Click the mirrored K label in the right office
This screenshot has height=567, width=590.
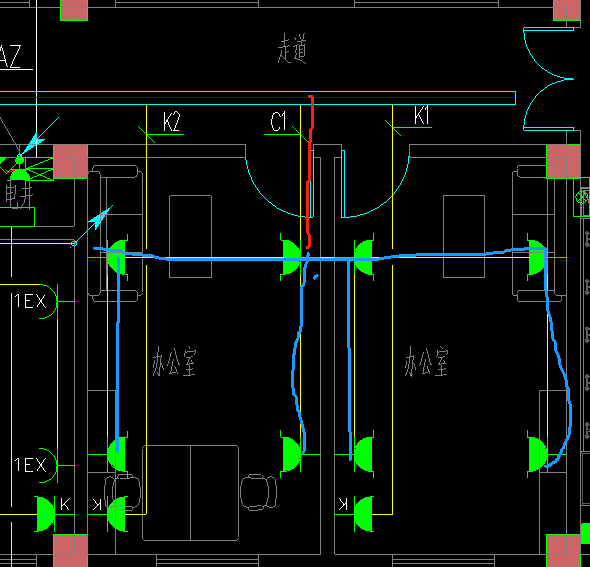pos(343,504)
